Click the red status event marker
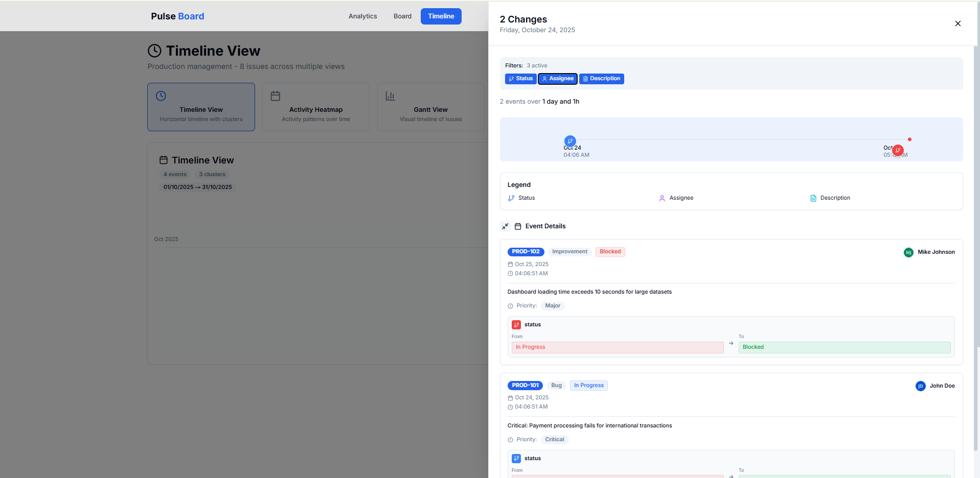Viewport: 980px width, 478px height. point(898,150)
